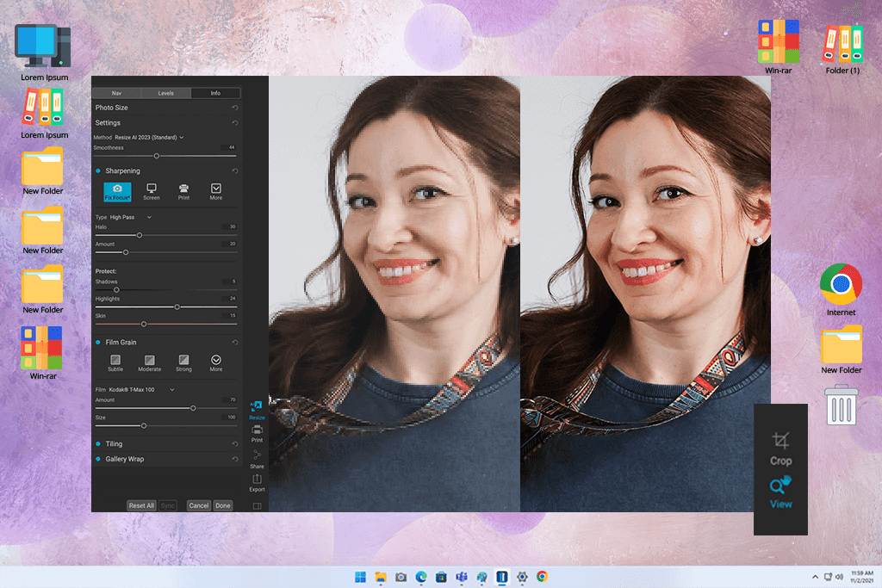
Task: Select the View zoom tool
Action: click(x=780, y=492)
